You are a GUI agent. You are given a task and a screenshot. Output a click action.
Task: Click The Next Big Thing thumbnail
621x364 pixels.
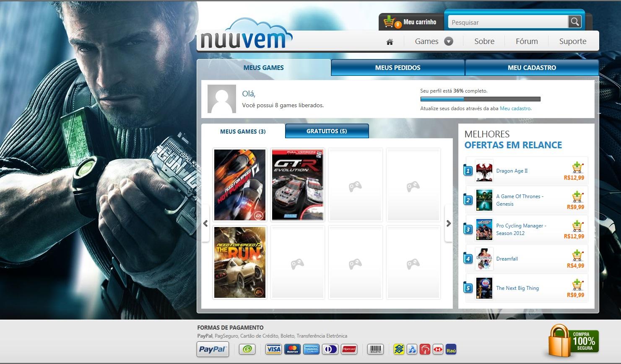point(484,288)
